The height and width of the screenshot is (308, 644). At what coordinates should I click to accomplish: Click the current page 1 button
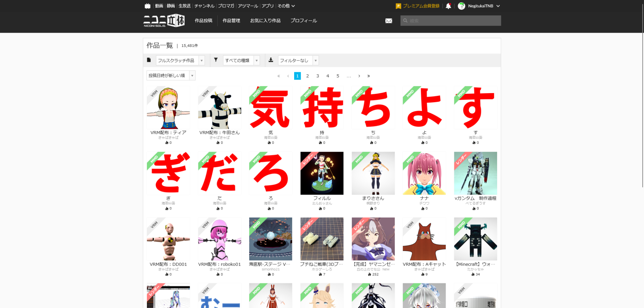[x=297, y=76]
